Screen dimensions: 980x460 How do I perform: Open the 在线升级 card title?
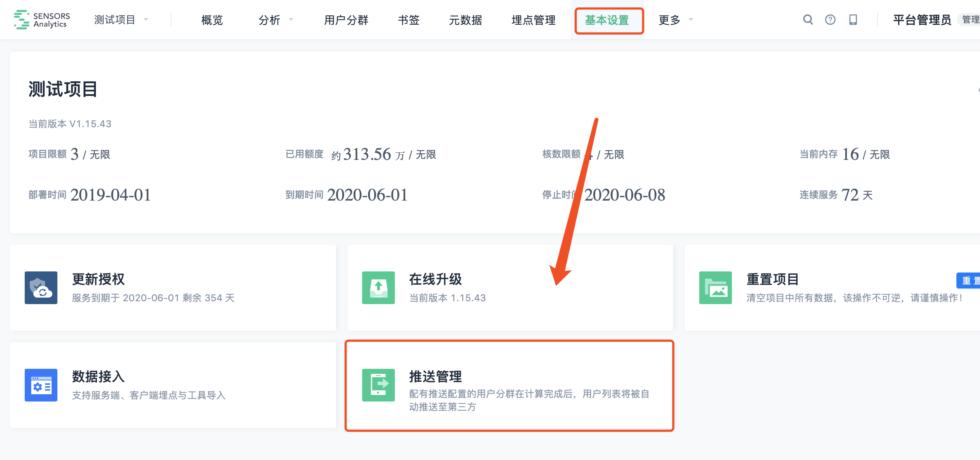click(x=436, y=279)
